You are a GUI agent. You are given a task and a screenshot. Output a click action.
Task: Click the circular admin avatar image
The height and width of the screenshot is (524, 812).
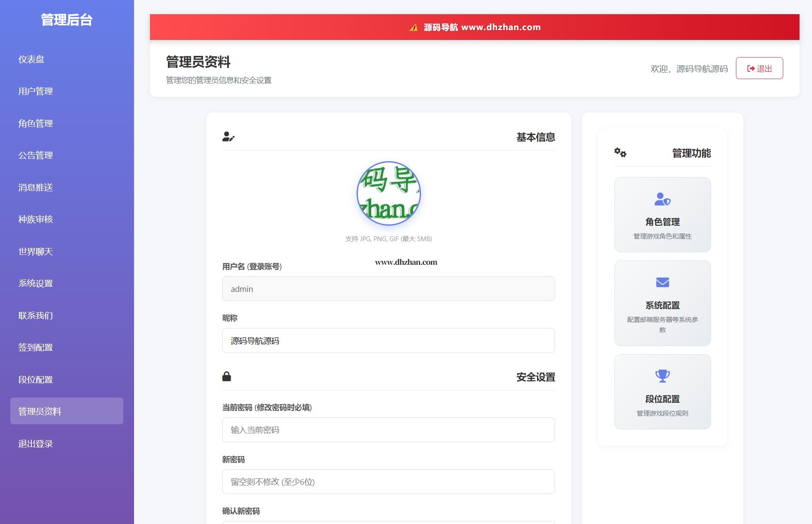pyautogui.click(x=388, y=193)
